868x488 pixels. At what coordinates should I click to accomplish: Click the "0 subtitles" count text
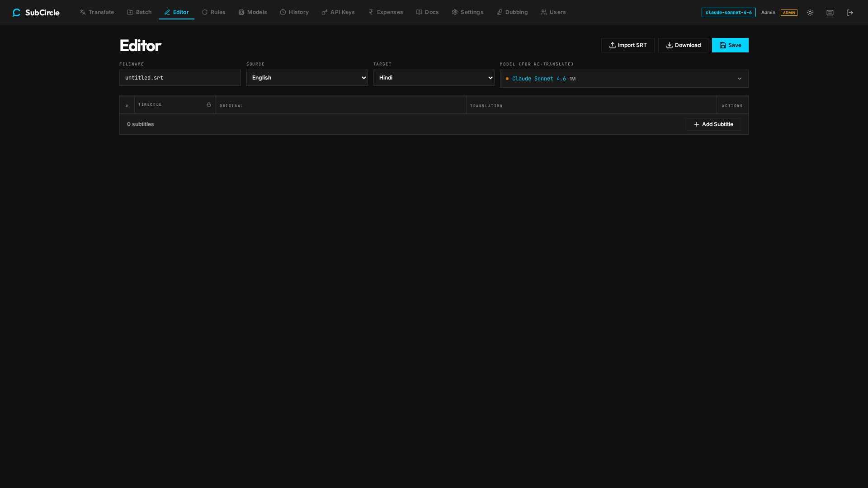coord(141,124)
